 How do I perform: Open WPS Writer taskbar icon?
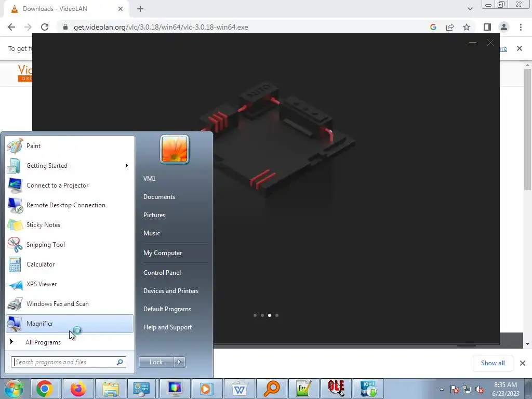coord(239,389)
